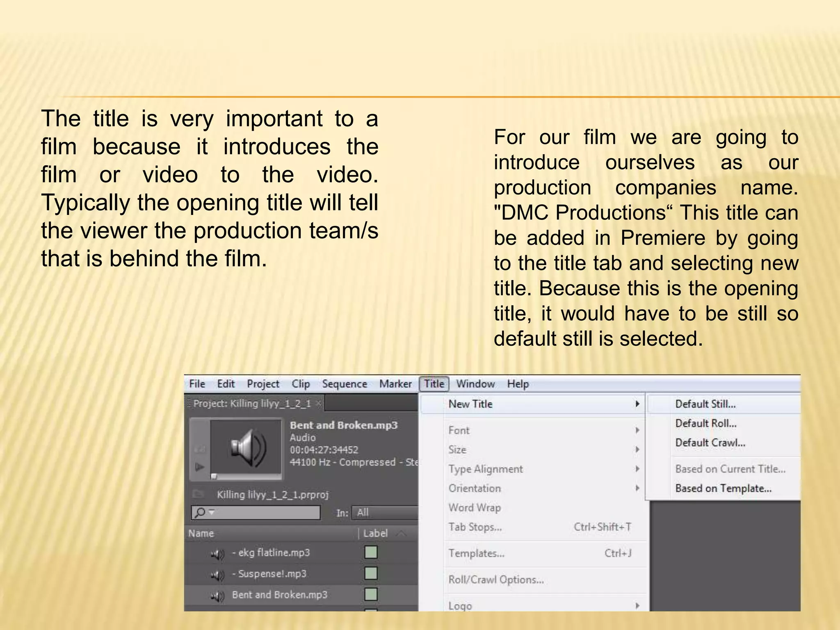The width and height of the screenshot is (840, 630).
Task: Select Based on Template... option
Action: tap(723, 488)
